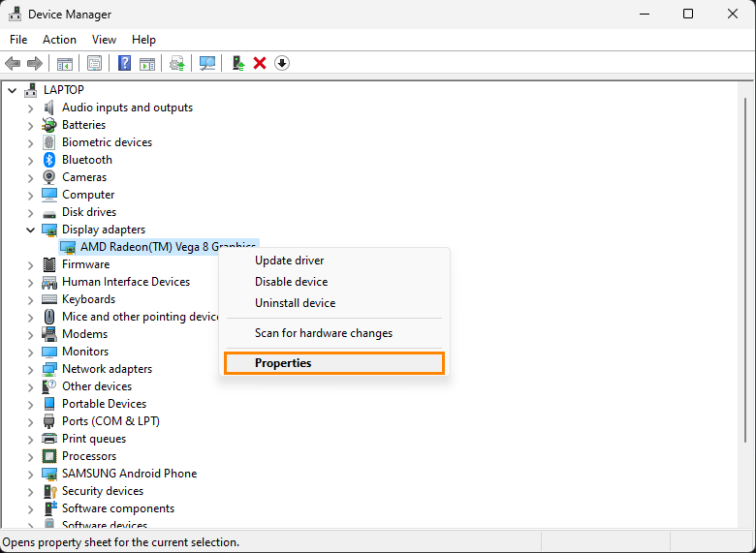Open Help via the blue question mark icon

124,63
